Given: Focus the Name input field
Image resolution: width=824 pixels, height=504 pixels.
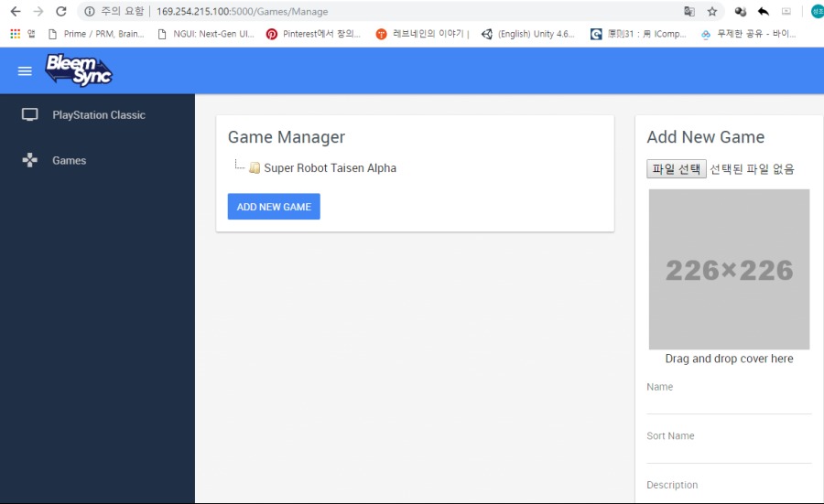Looking at the screenshot, I should 729,403.
